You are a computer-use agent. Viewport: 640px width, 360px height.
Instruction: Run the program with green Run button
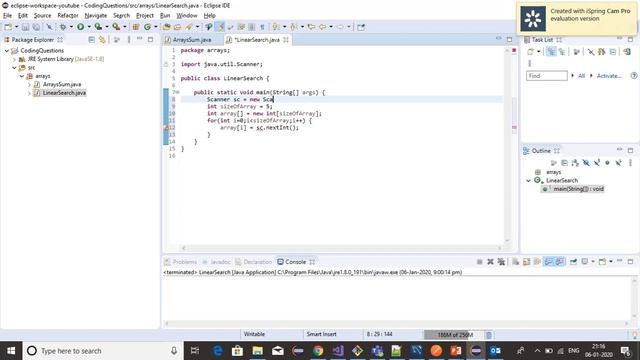point(80,27)
